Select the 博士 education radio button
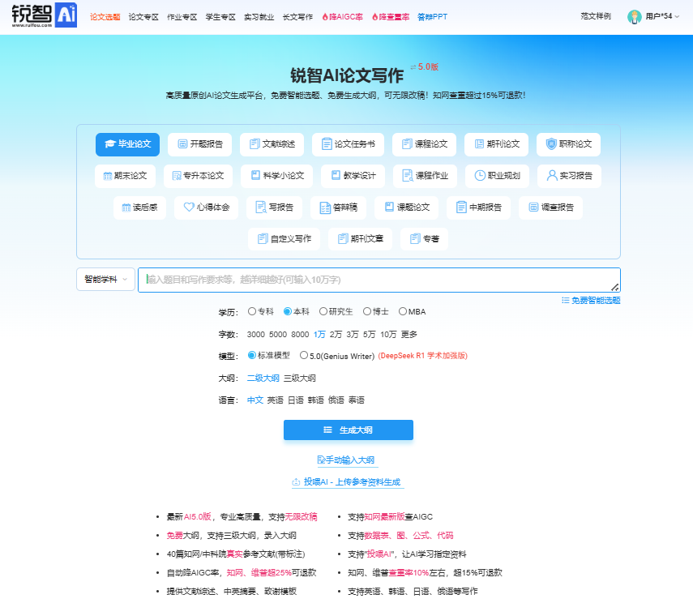The image size is (693, 616). coord(366,311)
